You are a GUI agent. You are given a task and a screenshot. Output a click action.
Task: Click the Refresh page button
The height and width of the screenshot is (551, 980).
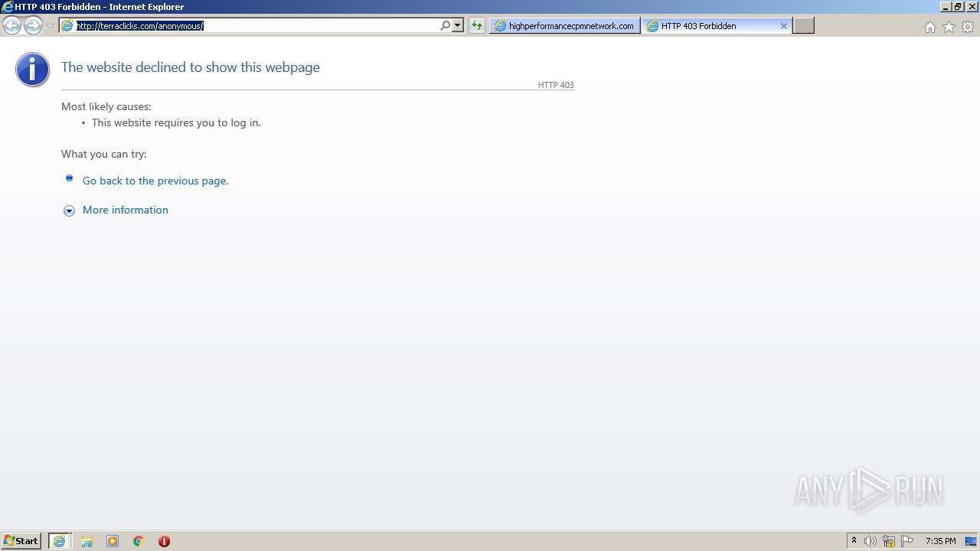tap(477, 25)
